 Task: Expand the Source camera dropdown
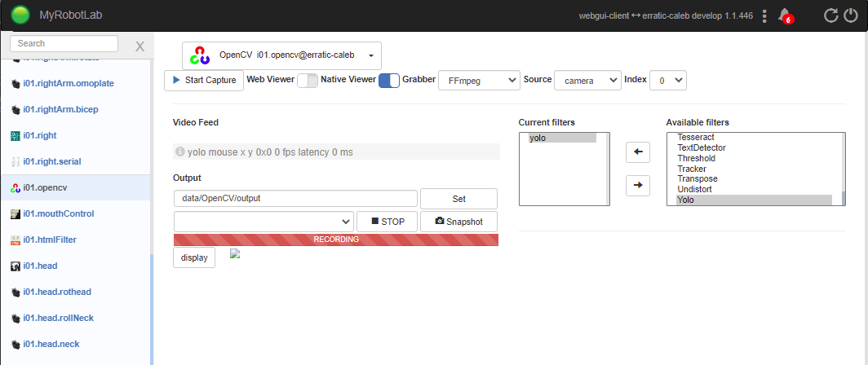tap(587, 80)
